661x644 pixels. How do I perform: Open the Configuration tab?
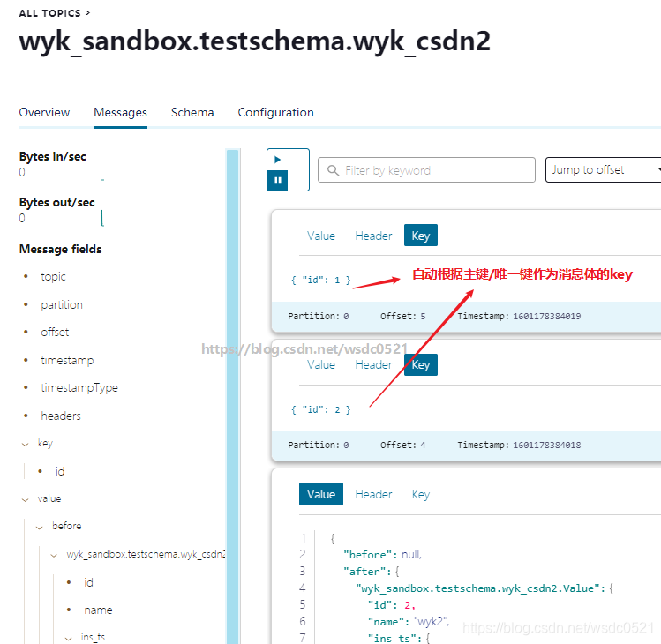pyautogui.click(x=275, y=113)
